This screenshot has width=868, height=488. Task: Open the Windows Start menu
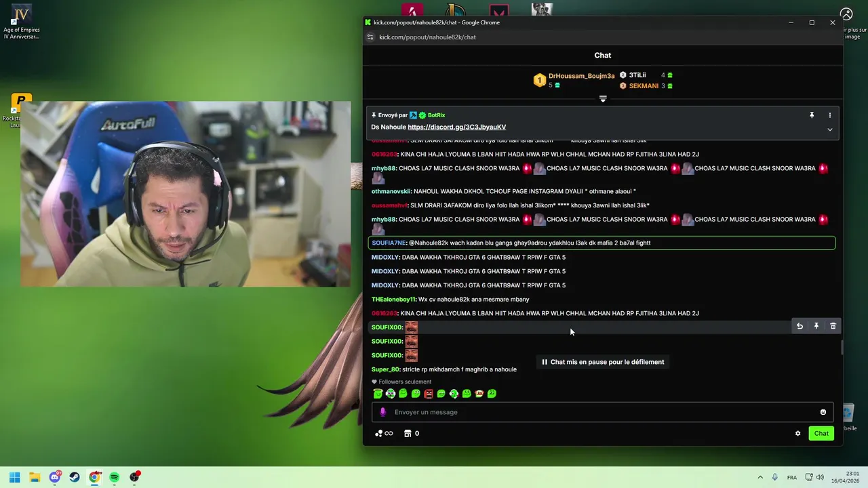15,477
